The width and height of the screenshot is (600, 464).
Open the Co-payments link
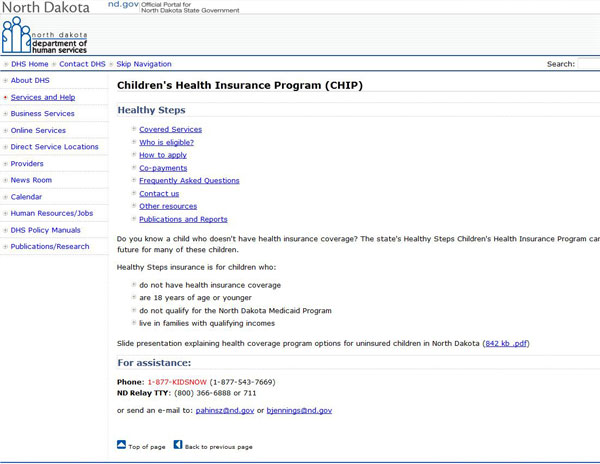[x=163, y=168]
